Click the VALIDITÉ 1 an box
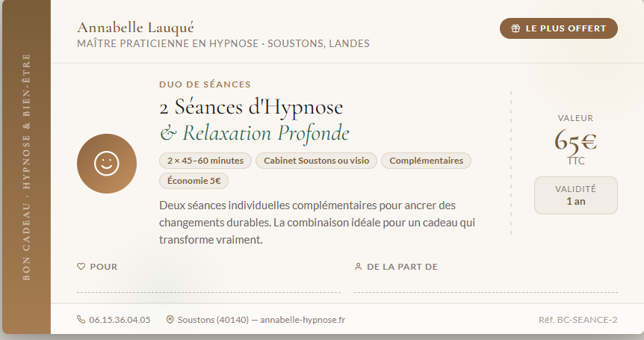This screenshot has width=644, height=340. [575, 195]
